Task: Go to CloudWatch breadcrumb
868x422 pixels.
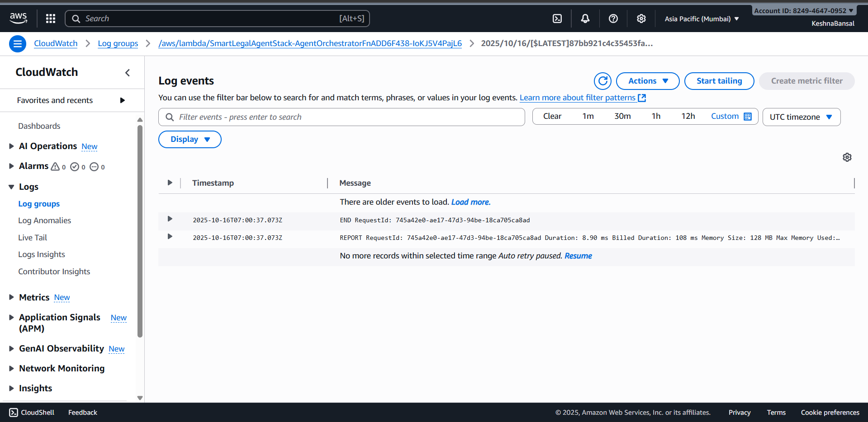Action: pos(56,43)
